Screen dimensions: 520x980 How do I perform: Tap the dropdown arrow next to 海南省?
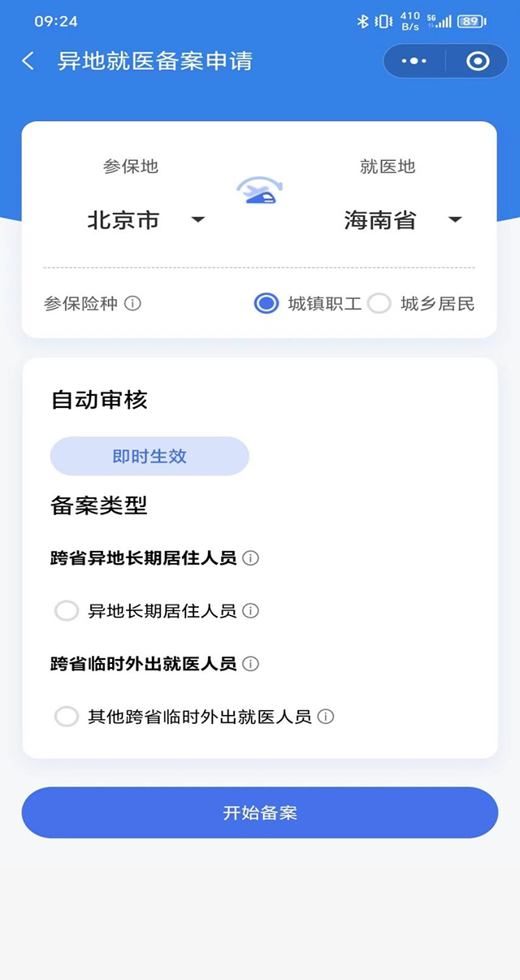[455, 220]
